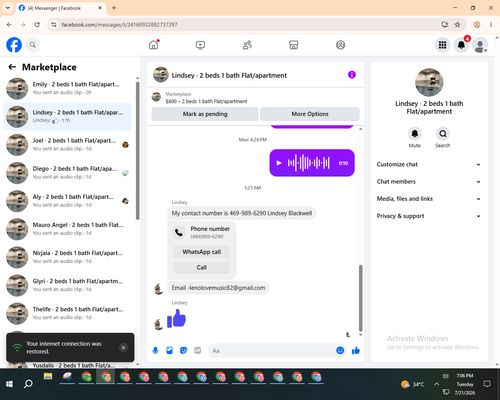
Task: Open the Marketplace store icon
Action: pos(294,45)
